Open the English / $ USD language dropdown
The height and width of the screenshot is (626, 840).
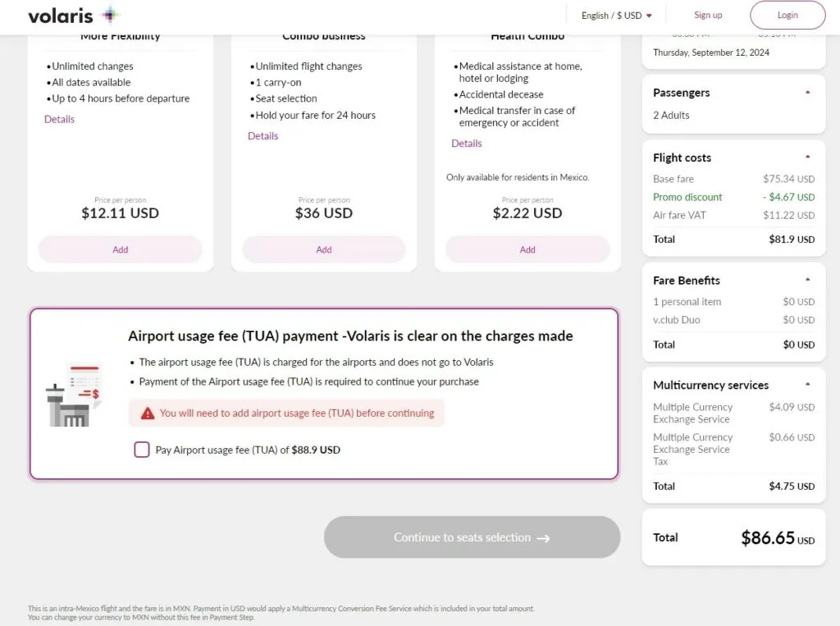pos(616,16)
